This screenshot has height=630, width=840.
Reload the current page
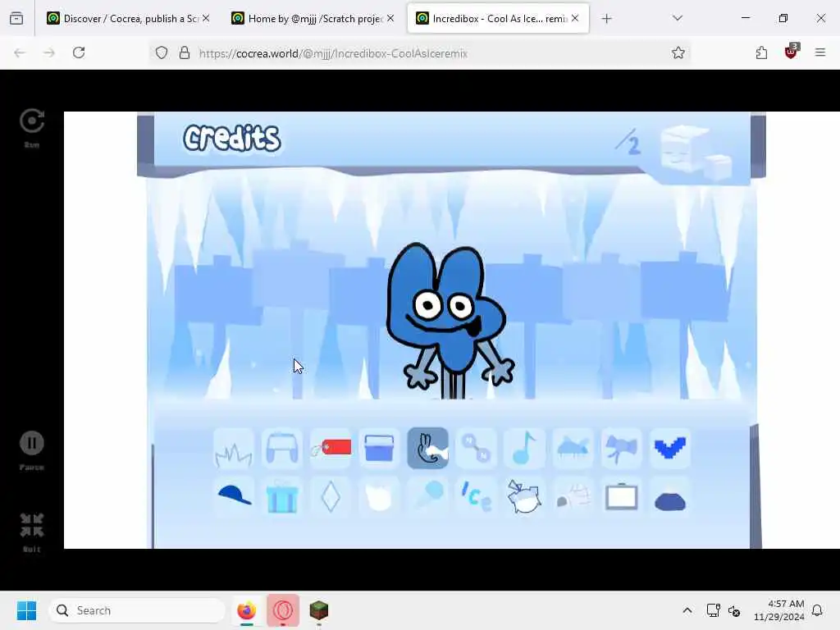[x=79, y=53]
